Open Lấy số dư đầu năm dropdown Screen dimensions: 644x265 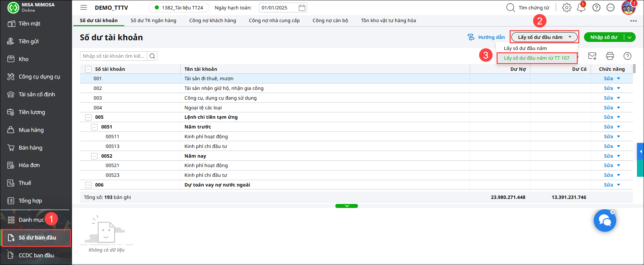[x=544, y=37]
